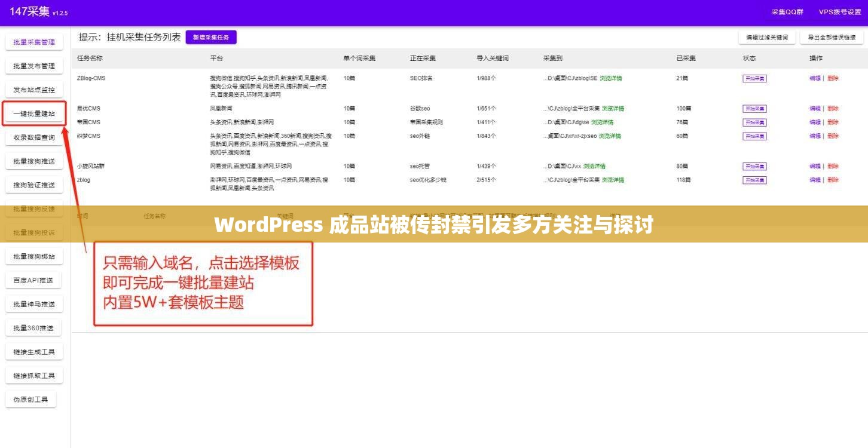Click the 平台 column header
Viewport: 868px width, 448px height.
click(216, 59)
